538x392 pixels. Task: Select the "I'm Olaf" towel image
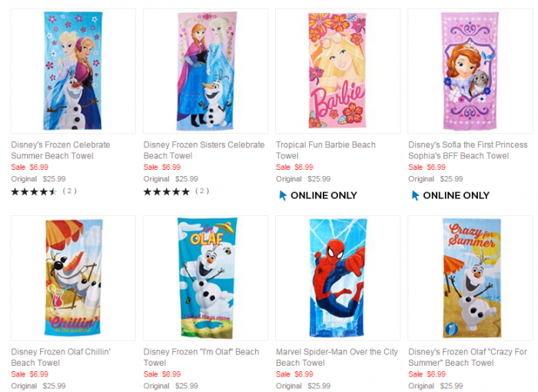[x=205, y=277]
